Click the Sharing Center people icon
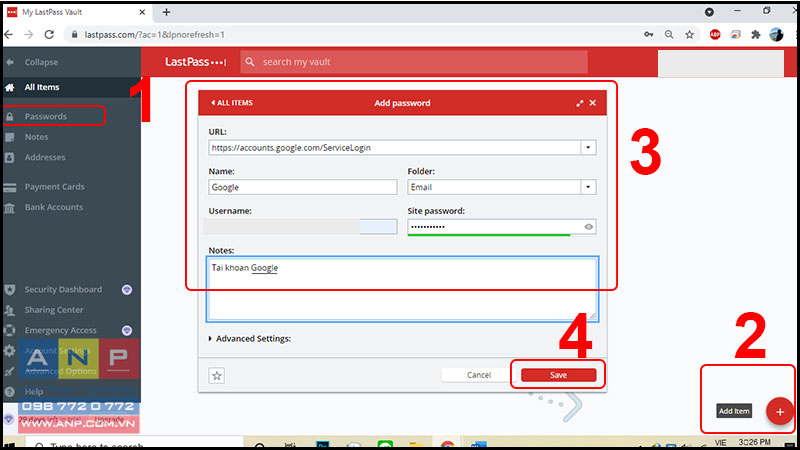The width and height of the screenshot is (800, 450). 10,310
